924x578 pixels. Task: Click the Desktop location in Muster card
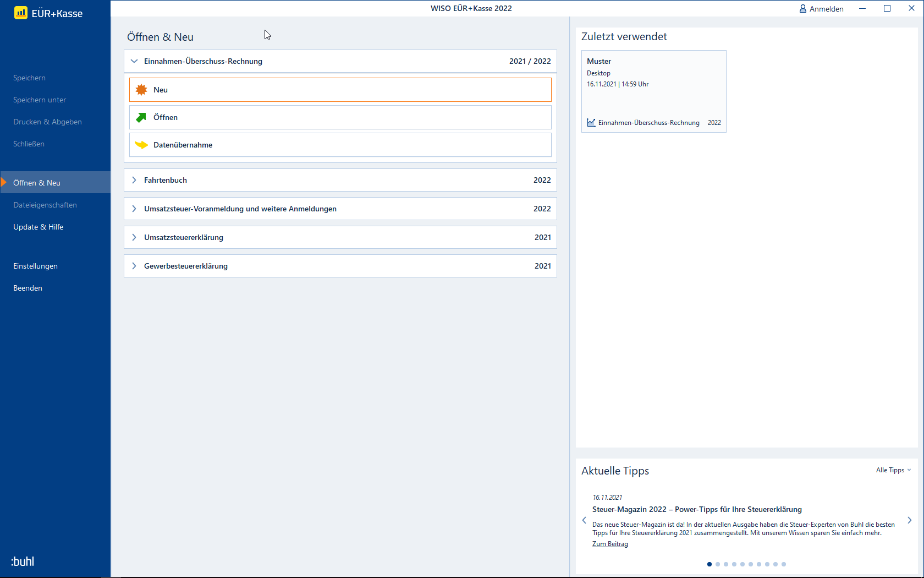click(598, 73)
